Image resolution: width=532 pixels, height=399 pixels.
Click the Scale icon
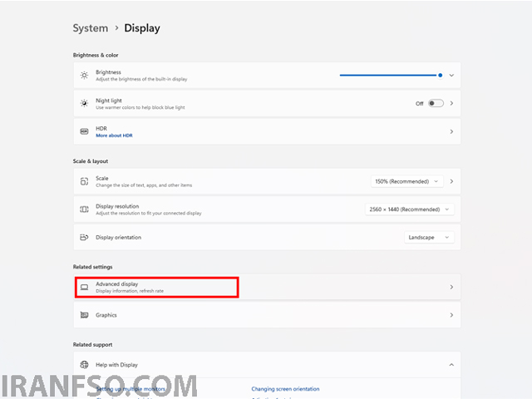[x=84, y=181]
